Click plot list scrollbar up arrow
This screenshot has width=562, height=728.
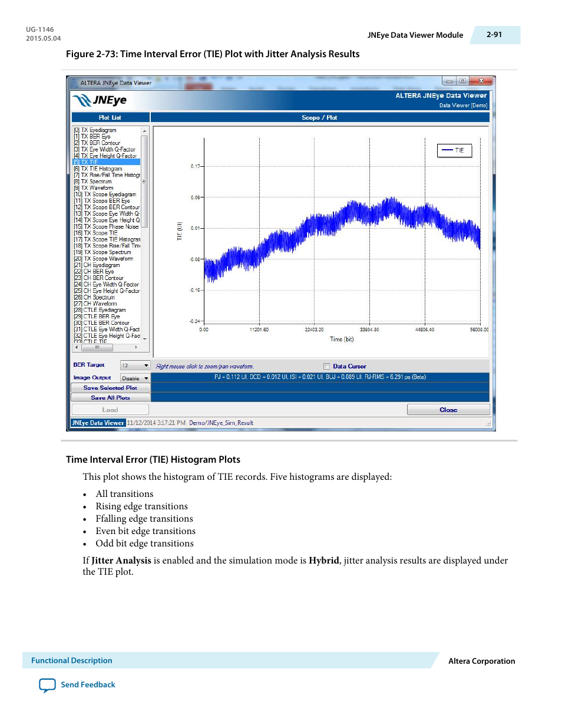pos(144,131)
